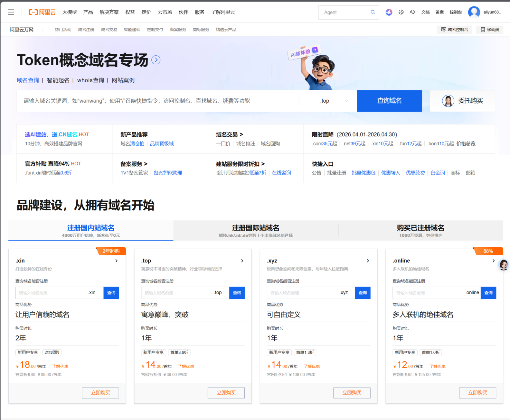Click the Aliyun logo
The height and width of the screenshot is (420, 510).
coord(42,12)
